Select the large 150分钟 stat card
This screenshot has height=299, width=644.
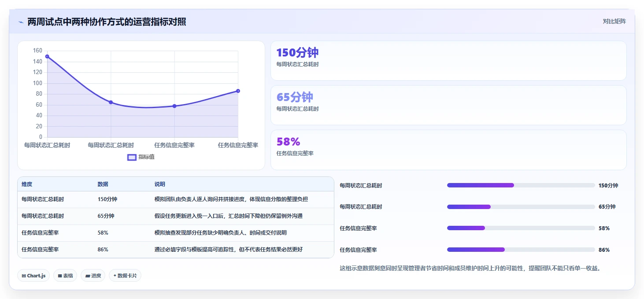point(448,61)
